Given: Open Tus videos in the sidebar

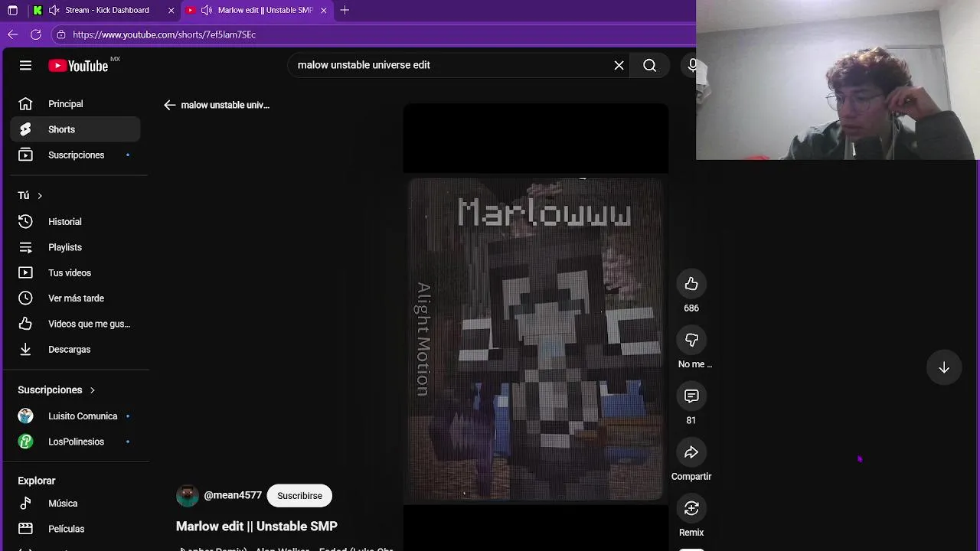Looking at the screenshot, I should pos(75,272).
